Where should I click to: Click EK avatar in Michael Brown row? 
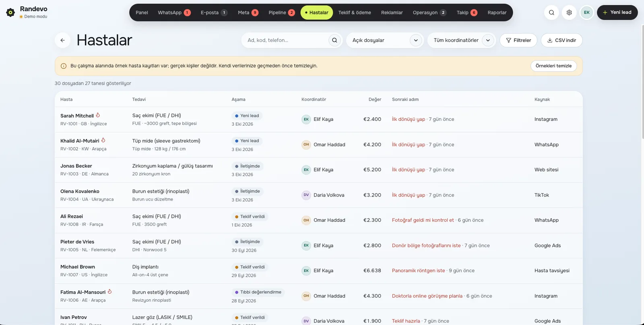click(x=306, y=271)
